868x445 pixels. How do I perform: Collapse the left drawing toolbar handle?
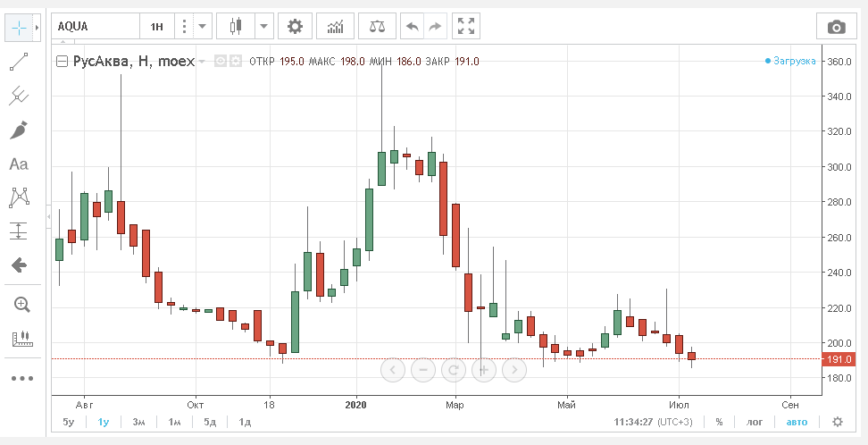coord(48,216)
